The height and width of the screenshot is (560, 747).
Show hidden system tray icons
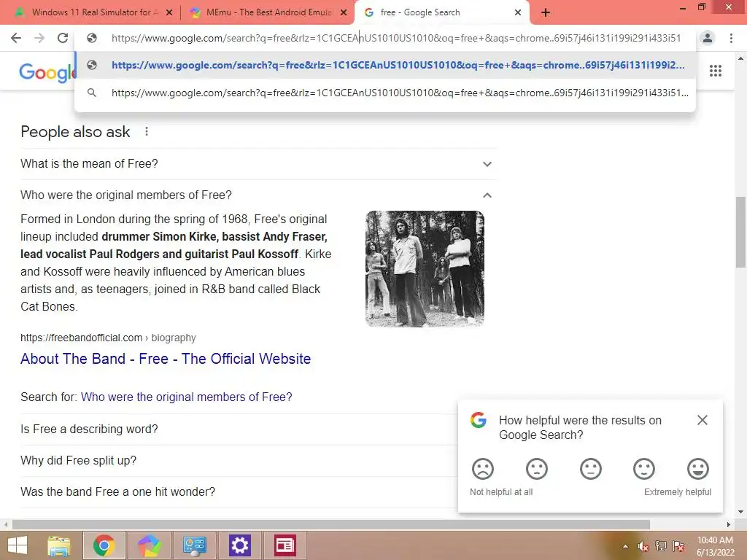[x=625, y=546]
